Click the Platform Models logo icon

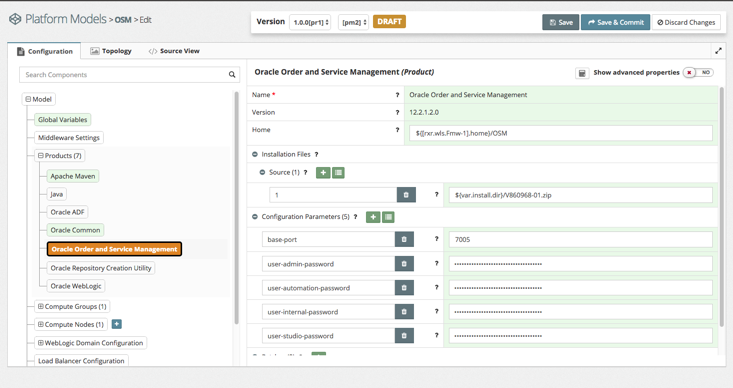pos(15,19)
